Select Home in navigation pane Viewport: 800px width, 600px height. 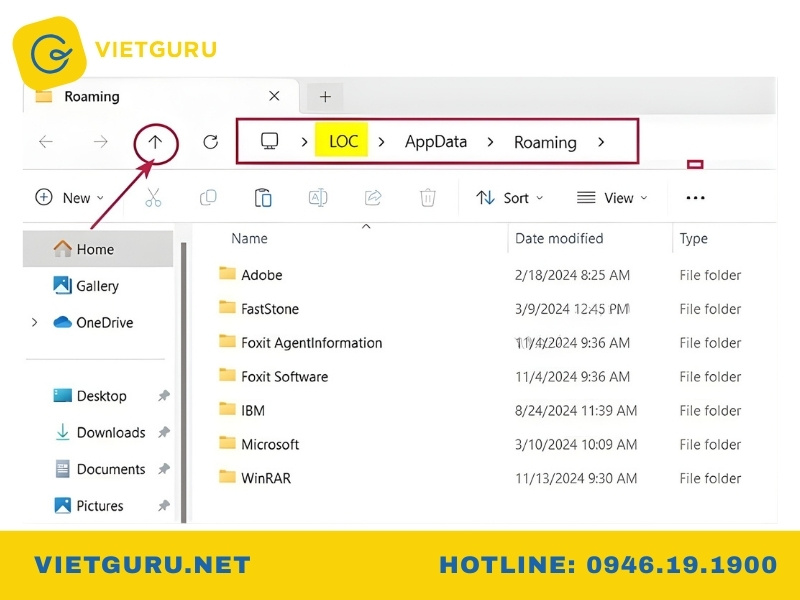(x=98, y=249)
